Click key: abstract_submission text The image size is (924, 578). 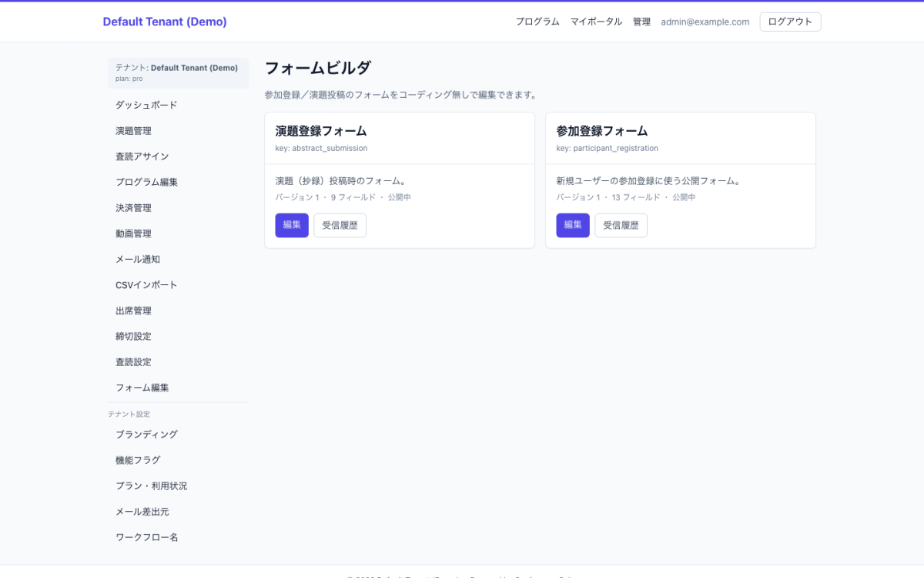(x=321, y=148)
